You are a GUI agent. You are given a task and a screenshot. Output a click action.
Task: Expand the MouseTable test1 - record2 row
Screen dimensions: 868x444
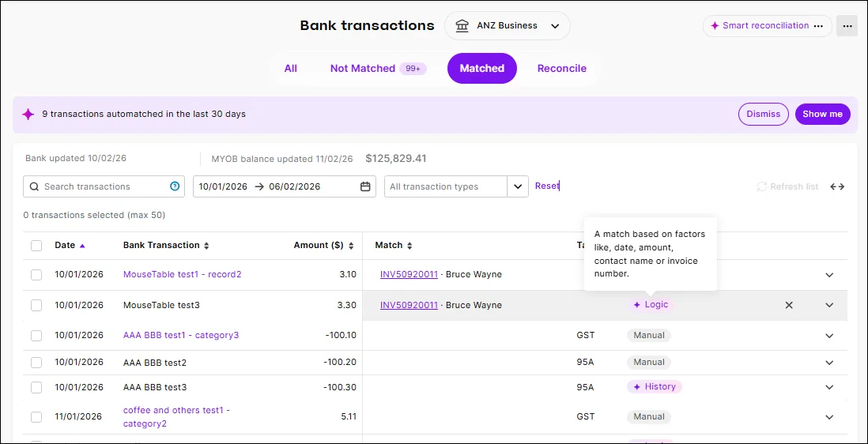[x=829, y=275]
